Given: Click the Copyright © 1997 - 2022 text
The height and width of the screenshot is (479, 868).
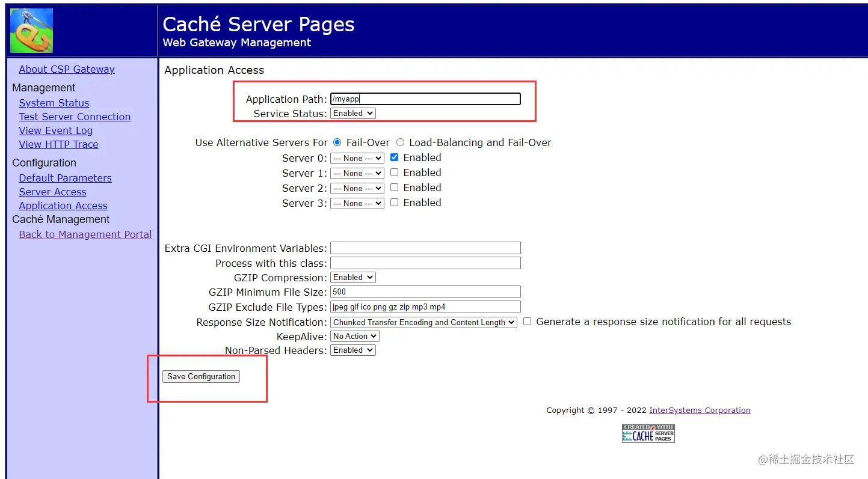Looking at the screenshot, I should (x=596, y=410).
